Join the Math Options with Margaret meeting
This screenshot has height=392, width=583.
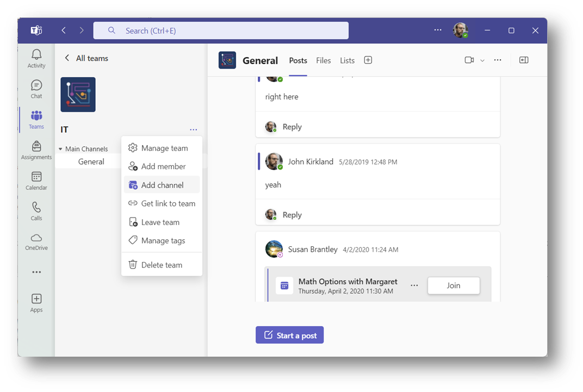(453, 285)
